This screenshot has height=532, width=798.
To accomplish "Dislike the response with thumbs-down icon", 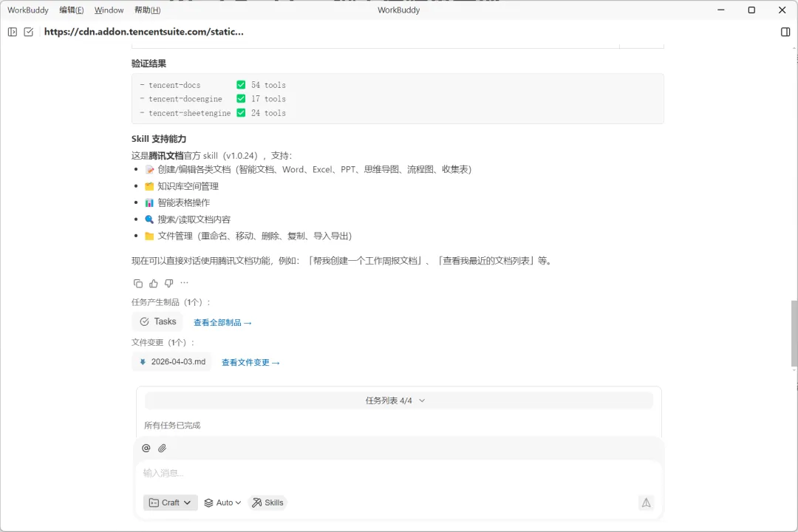I will tap(169, 283).
